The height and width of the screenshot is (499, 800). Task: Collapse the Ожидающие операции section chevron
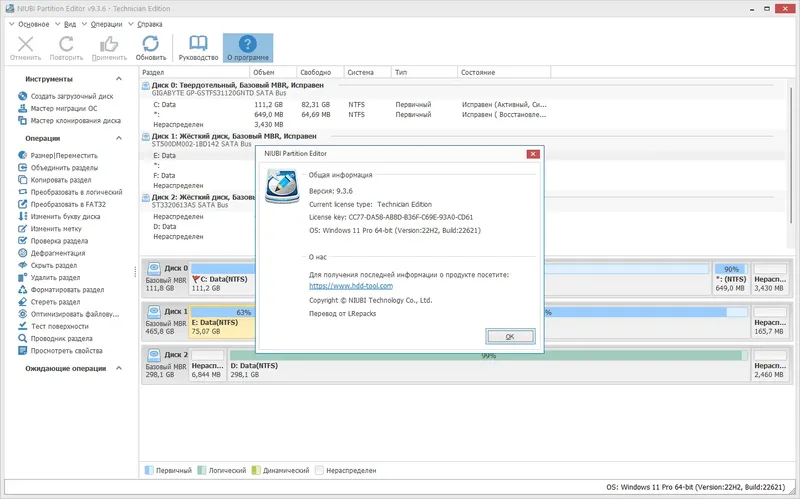pyautogui.click(x=119, y=368)
